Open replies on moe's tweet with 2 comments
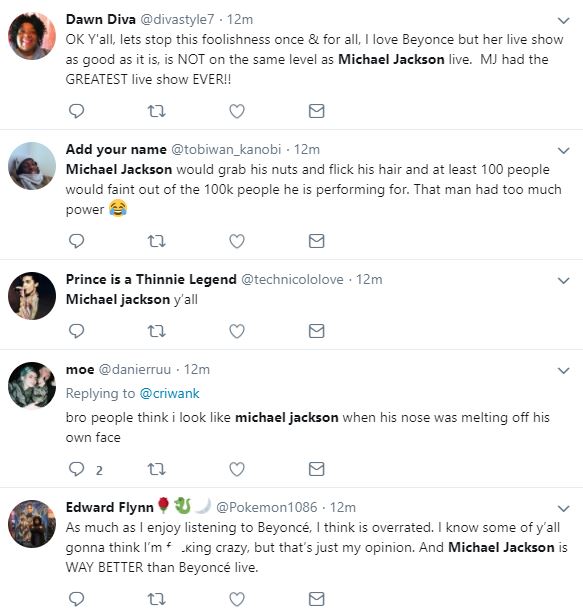This screenshot has width=583, height=612. pos(85,469)
